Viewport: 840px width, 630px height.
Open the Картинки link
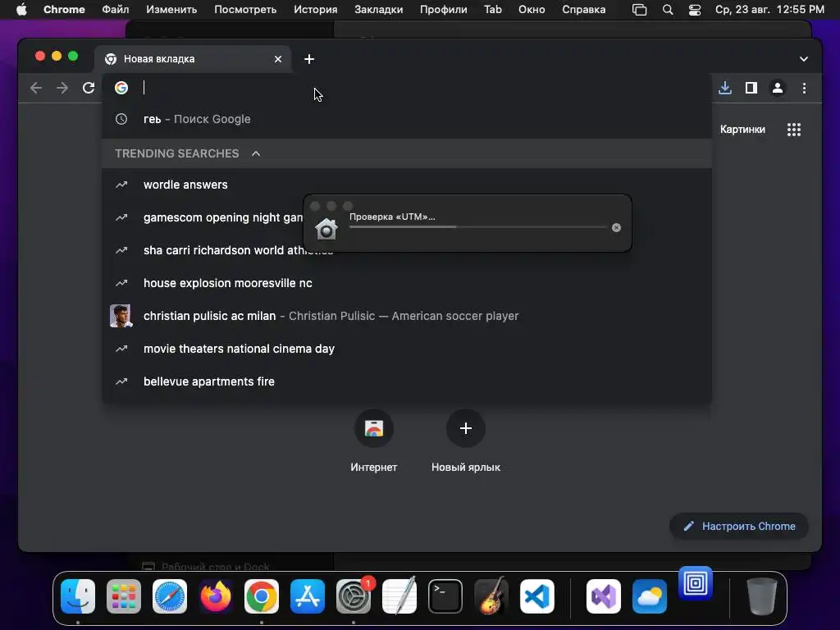tap(742, 129)
